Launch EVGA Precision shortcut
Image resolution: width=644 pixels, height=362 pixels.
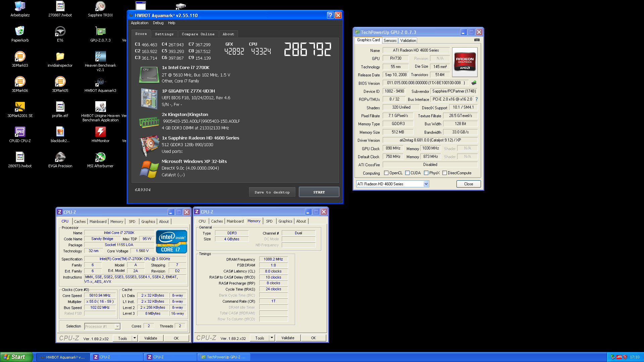pos(60,160)
